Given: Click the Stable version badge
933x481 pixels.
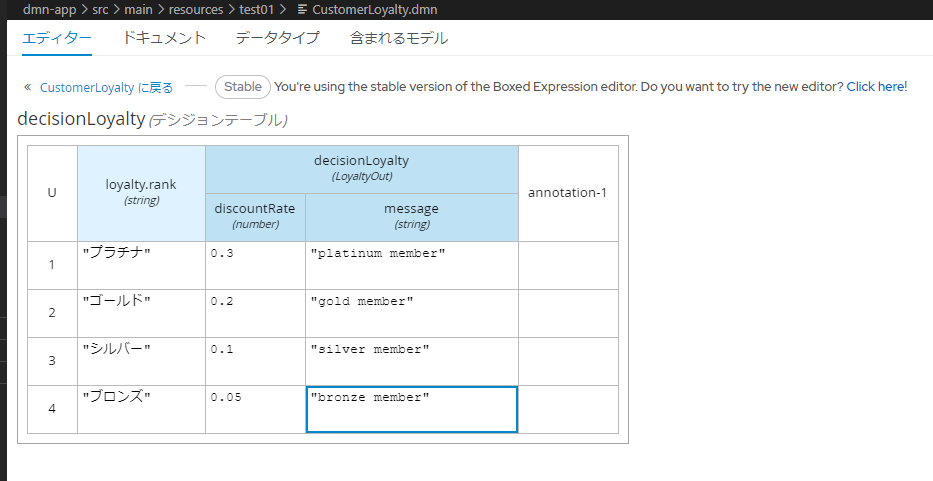Looking at the screenshot, I should [243, 87].
